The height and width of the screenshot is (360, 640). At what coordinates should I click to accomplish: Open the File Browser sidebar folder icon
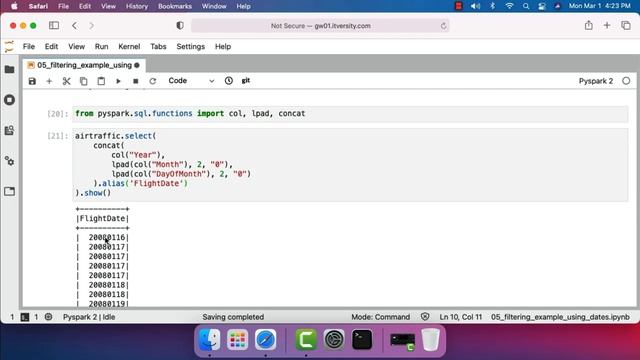(10, 69)
